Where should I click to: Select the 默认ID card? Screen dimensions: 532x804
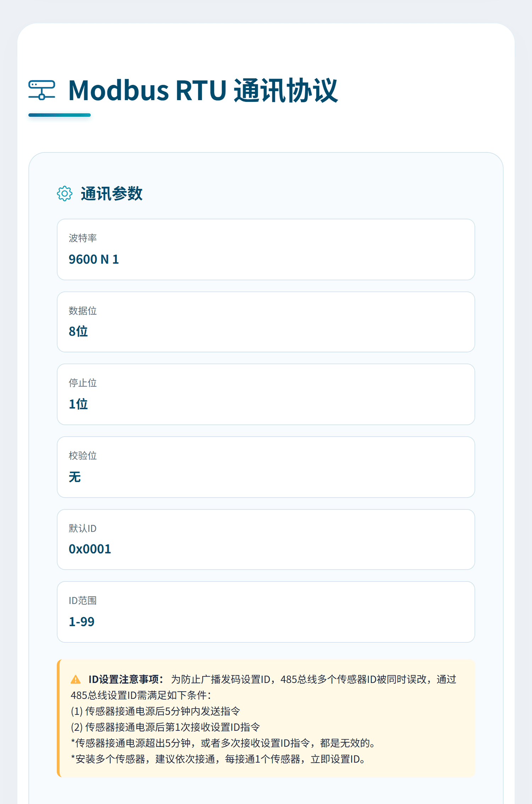(x=266, y=539)
